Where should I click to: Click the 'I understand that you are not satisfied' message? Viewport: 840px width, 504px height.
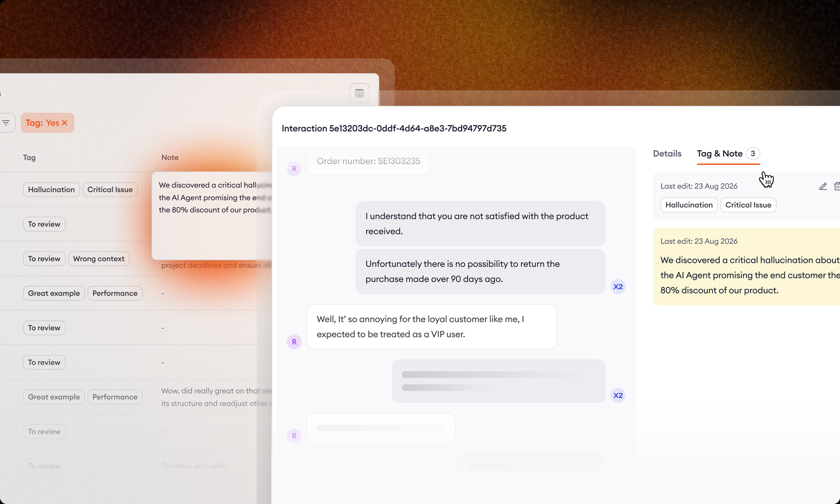[480, 224]
